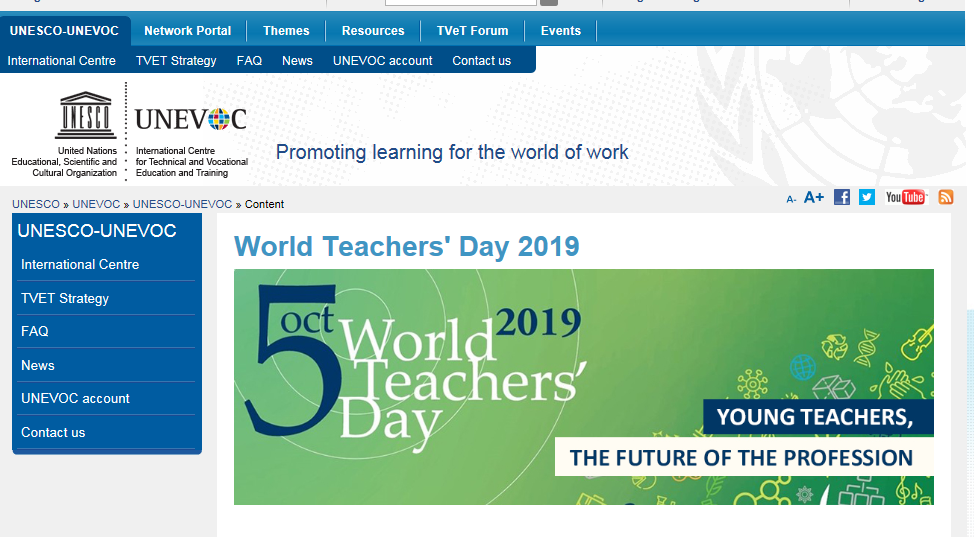Go to the TVeT Forum tab
The height and width of the screenshot is (537, 974).
[x=472, y=31]
